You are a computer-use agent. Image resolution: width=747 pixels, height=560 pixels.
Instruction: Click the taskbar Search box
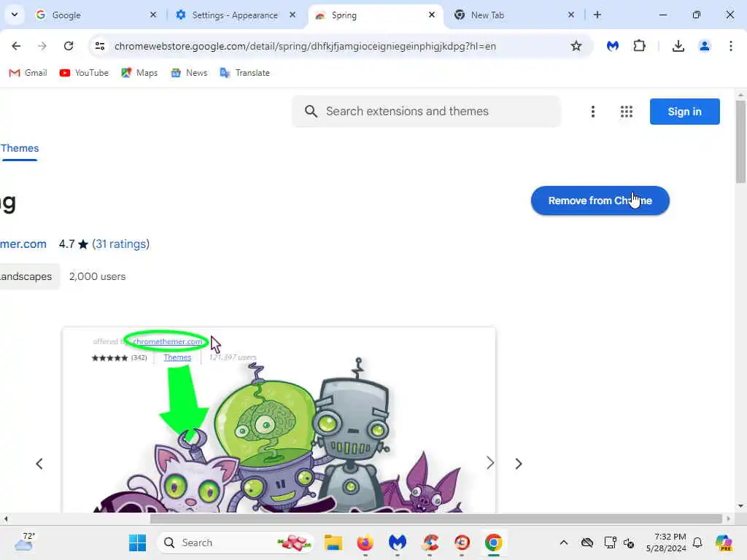236,542
